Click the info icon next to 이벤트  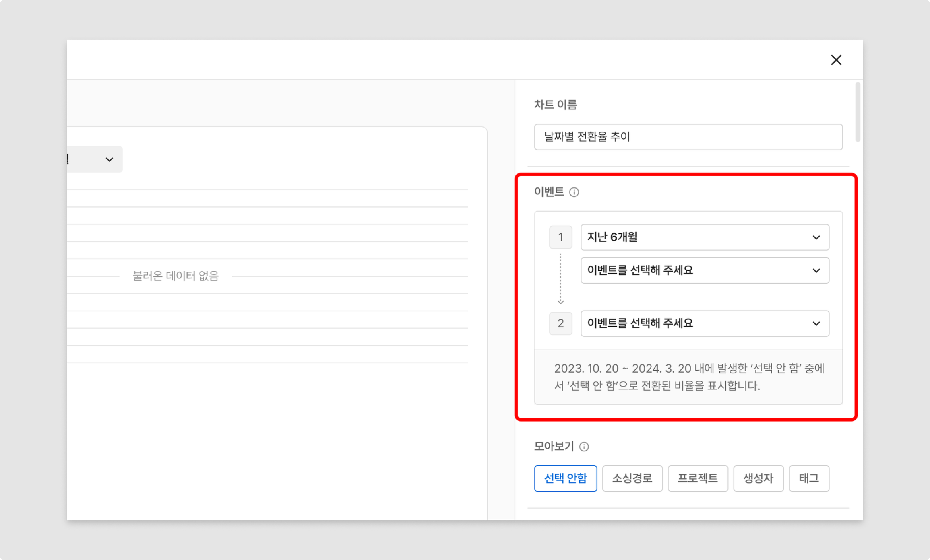point(574,192)
